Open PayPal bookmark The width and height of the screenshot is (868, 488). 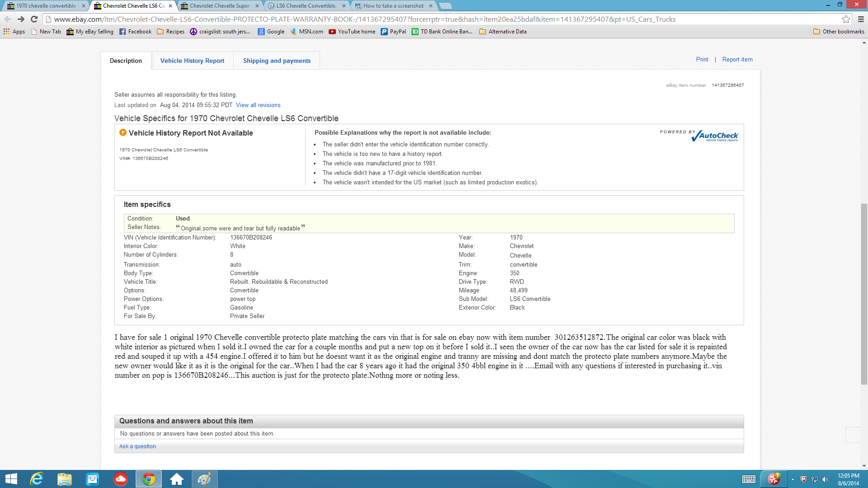(x=393, y=32)
